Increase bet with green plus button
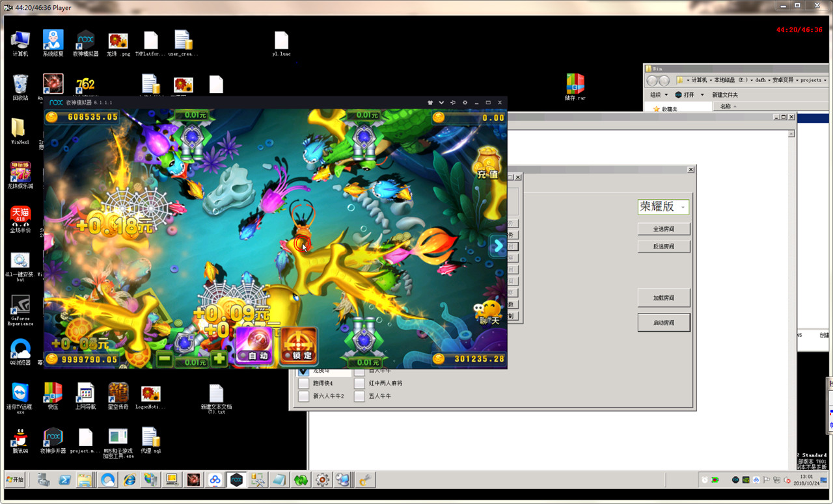Screen dimensions: 833x504 click(x=219, y=358)
